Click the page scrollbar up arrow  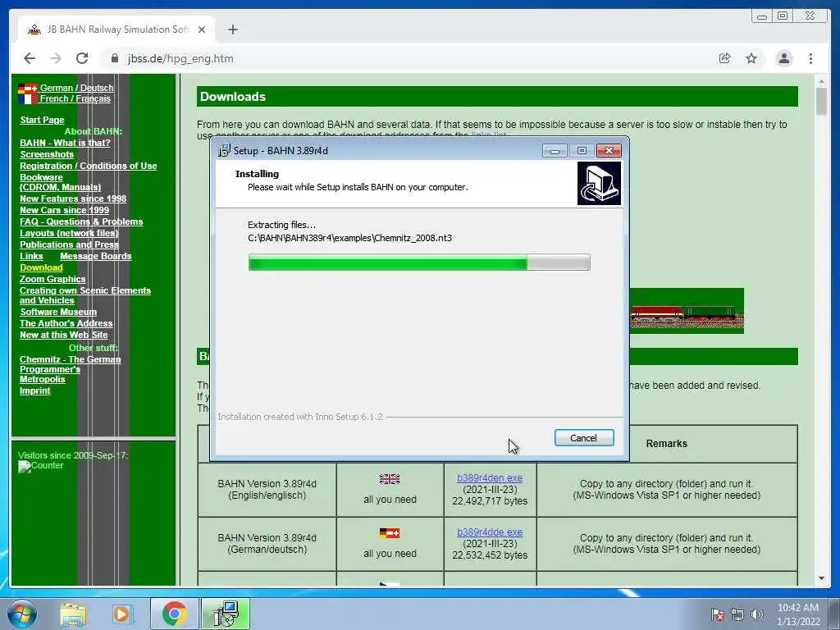(821, 81)
